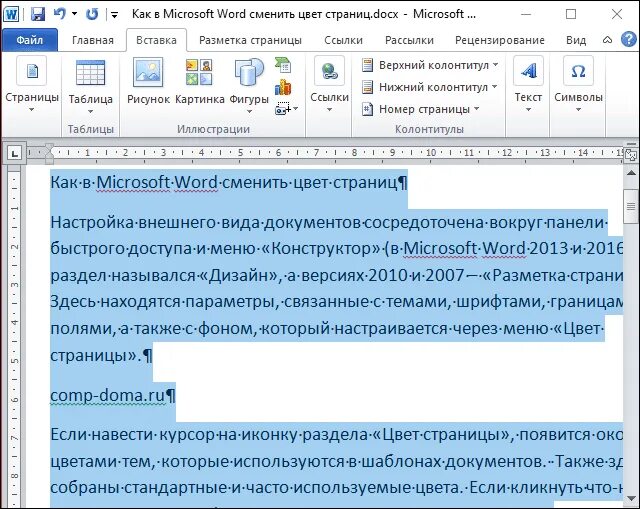
Task: Open Word Help question mark
Action: (x=629, y=40)
